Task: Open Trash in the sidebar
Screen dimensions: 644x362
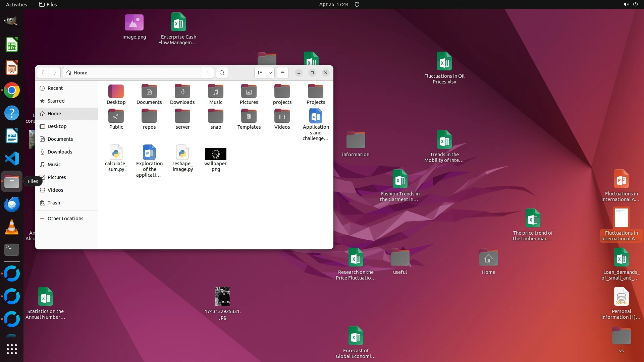Action: [x=54, y=203]
